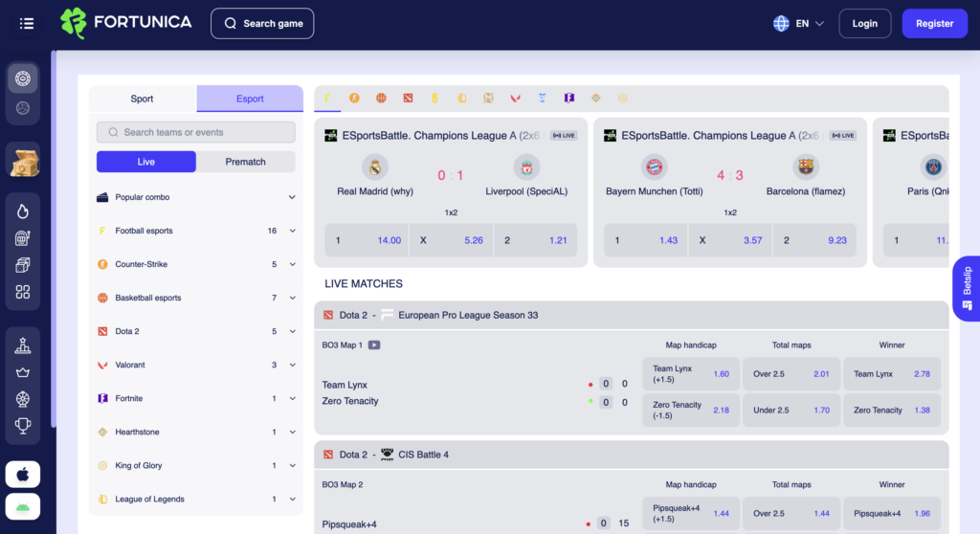Click the Search teams or events field
The height and width of the screenshot is (534, 980).
tap(196, 133)
